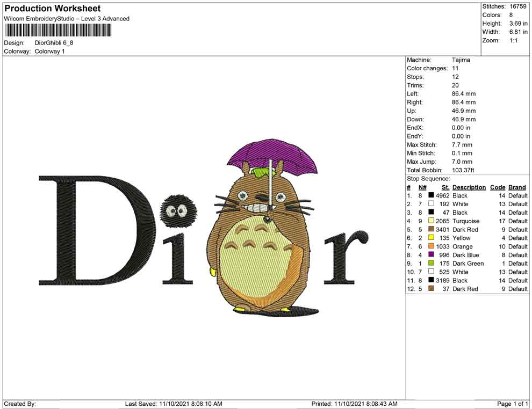
Task: Click the 'Created By:' footer label
Action: click(20, 404)
